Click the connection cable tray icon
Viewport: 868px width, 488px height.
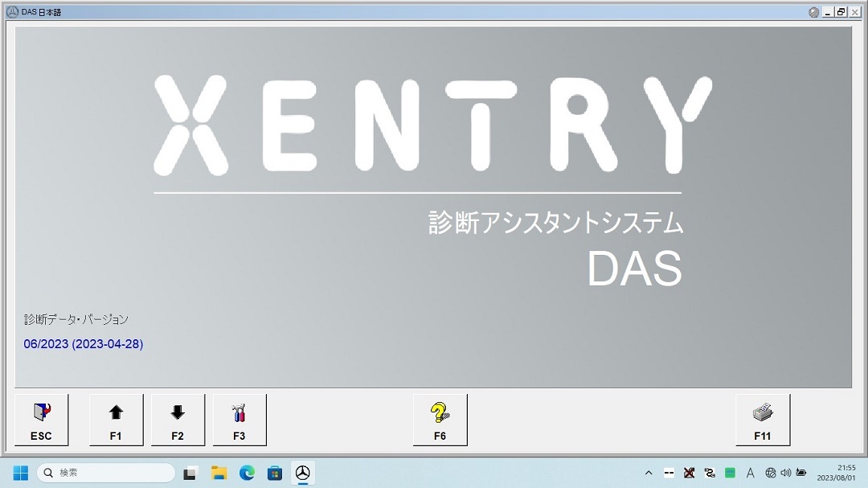(710, 473)
